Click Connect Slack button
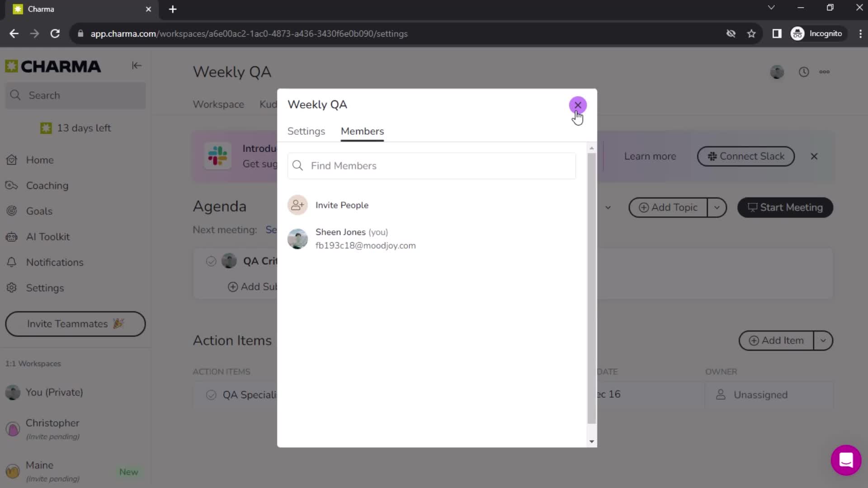The height and width of the screenshot is (488, 868). click(746, 156)
